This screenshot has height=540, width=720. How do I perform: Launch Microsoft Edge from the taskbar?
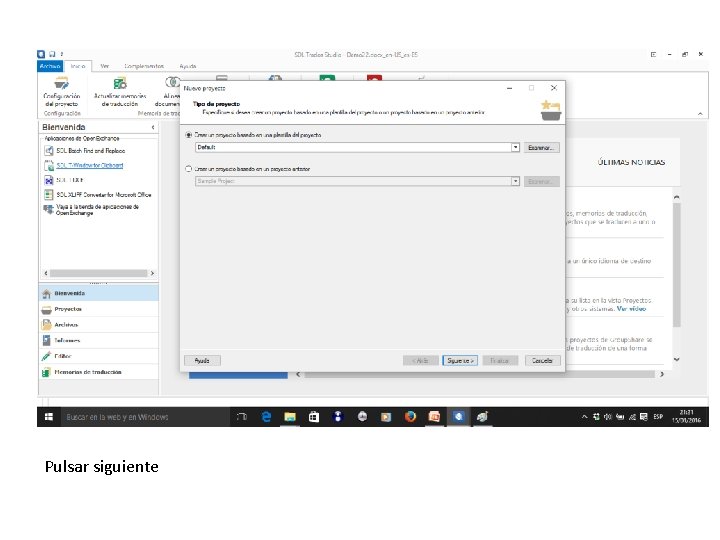[266, 417]
